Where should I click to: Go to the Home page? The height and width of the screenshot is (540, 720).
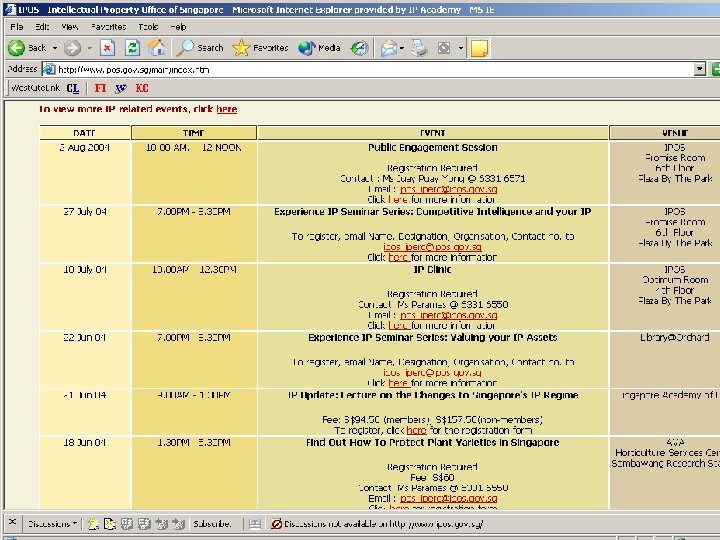coord(157,48)
